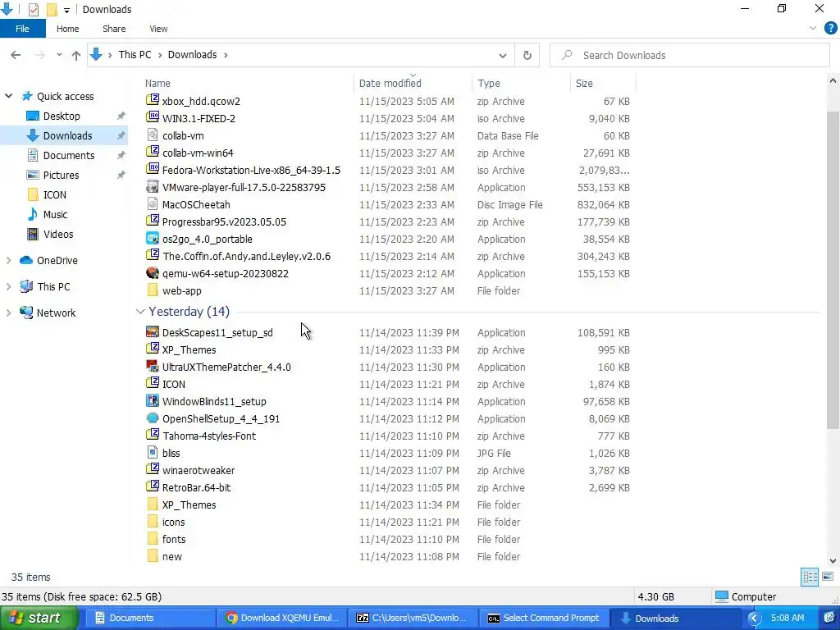Switch to large thumbnails view icon
The width and height of the screenshot is (840, 630).
(x=828, y=577)
